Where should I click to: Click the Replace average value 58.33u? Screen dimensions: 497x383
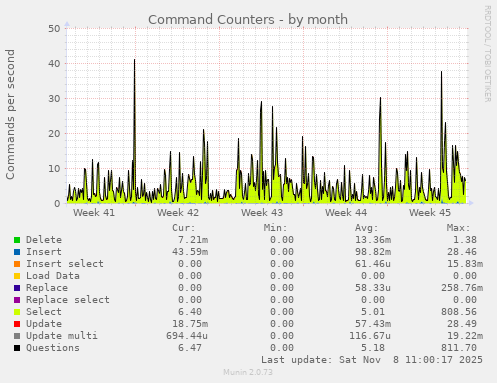click(x=373, y=288)
